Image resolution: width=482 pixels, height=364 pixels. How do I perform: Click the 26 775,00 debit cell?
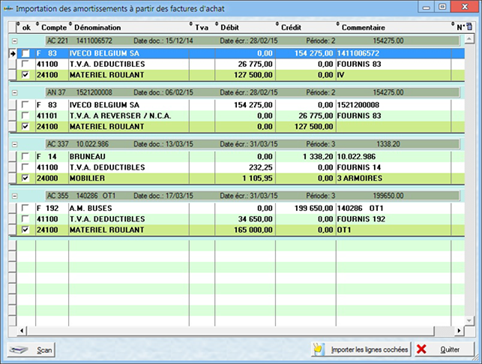click(245, 64)
